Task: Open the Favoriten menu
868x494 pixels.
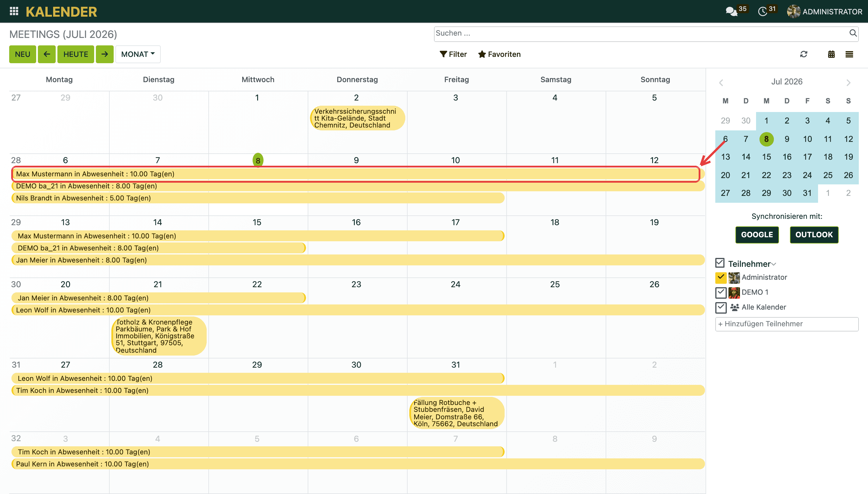Action: pyautogui.click(x=499, y=54)
